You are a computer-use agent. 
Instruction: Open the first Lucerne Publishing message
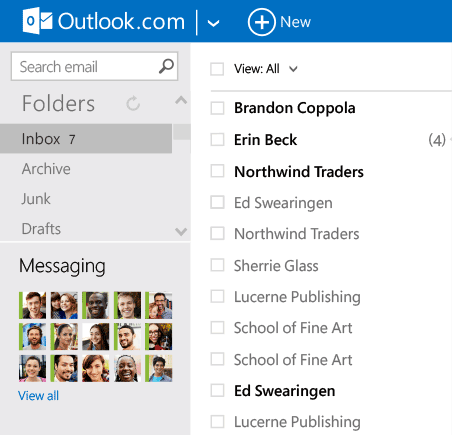point(297,297)
